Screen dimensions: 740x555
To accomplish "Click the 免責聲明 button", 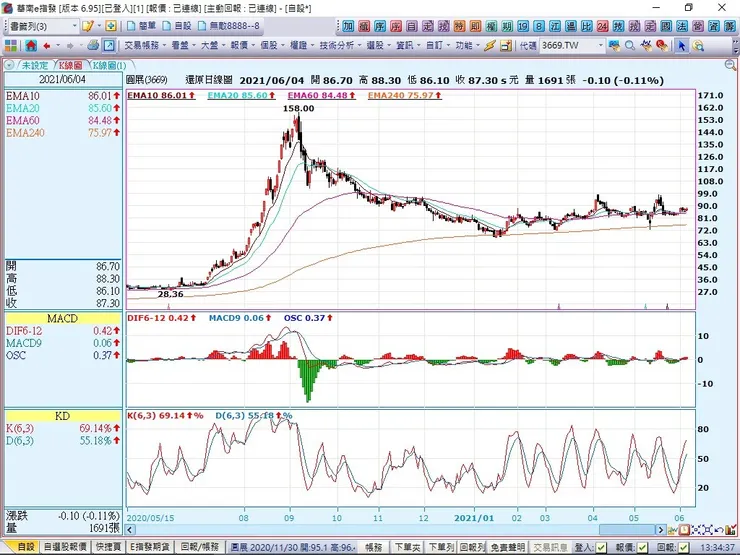I will (506, 547).
